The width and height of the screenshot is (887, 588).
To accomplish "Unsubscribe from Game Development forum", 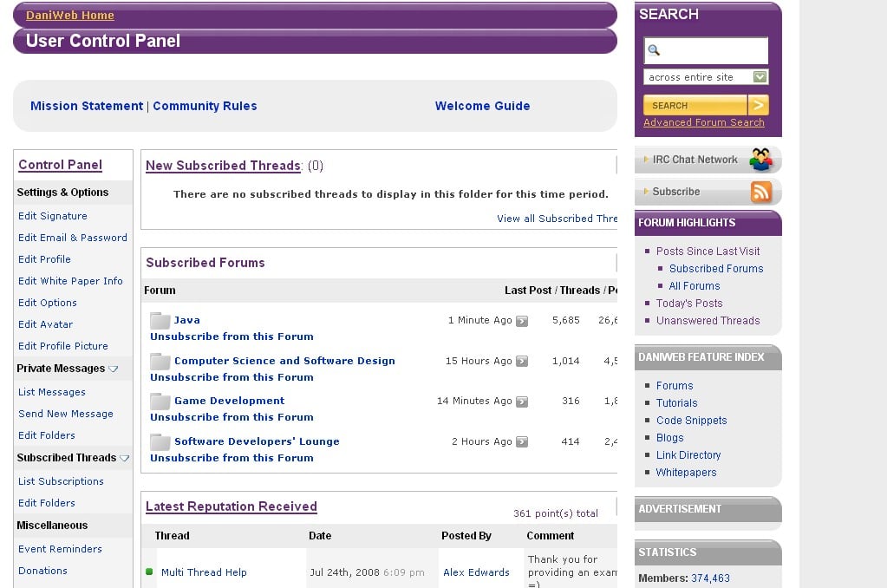I will point(232,417).
